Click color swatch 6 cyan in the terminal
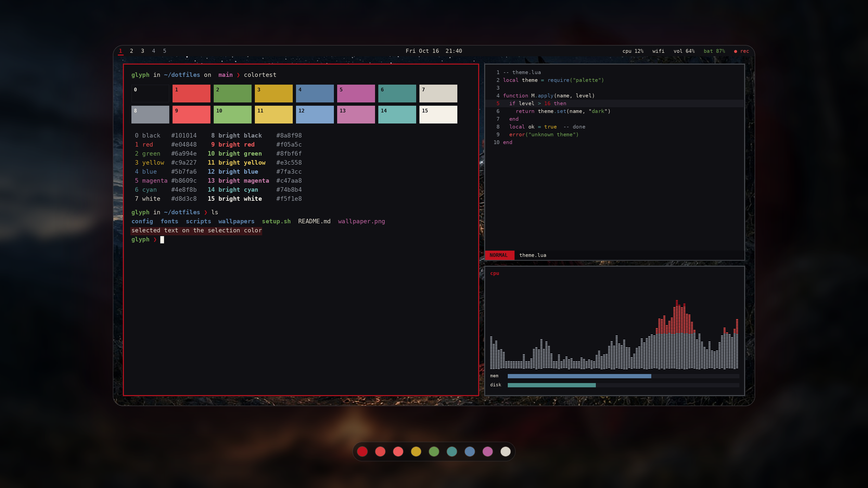This screenshot has width=868, height=488. (x=397, y=93)
